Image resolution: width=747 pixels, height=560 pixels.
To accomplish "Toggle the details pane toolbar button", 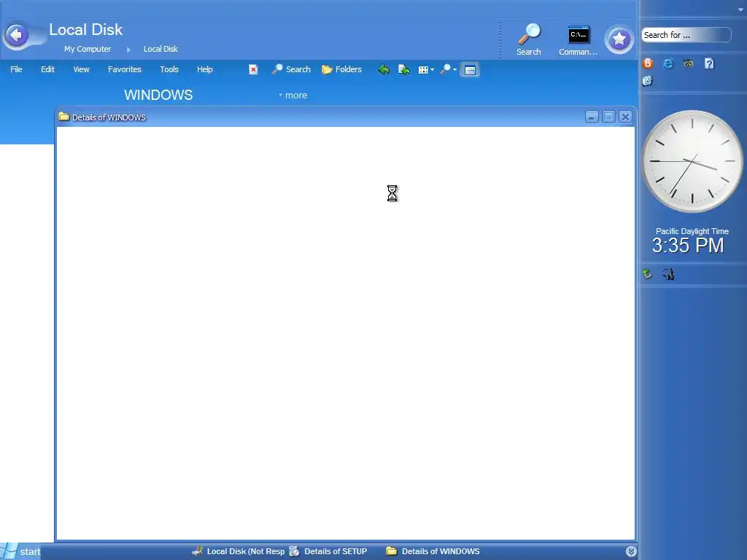I will point(470,70).
